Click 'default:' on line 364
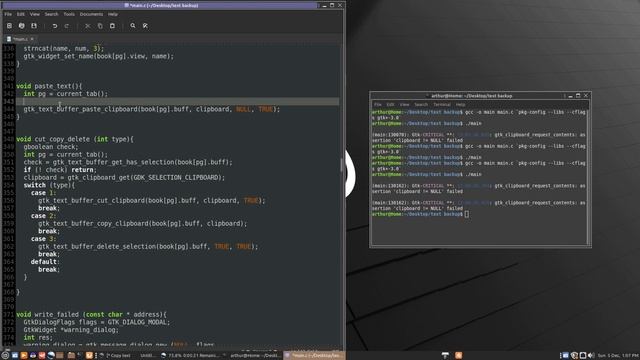This screenshot has height=360, width=640. [x=45, y=262]
